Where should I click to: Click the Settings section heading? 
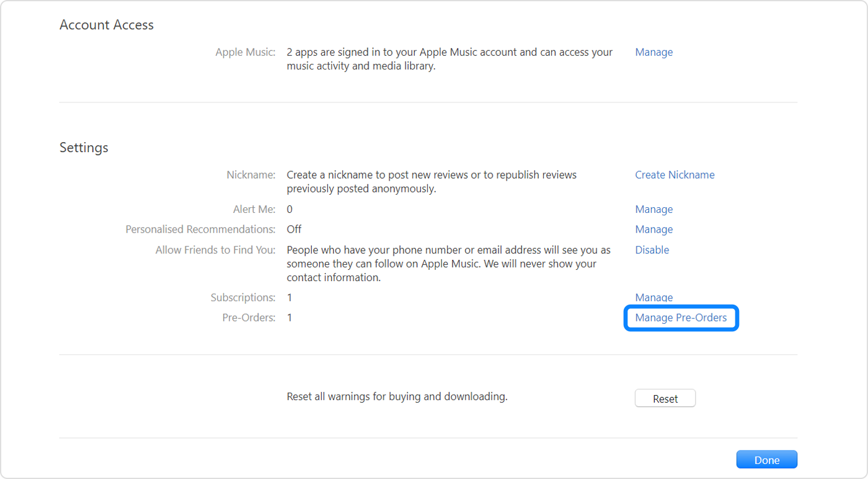[x=84, y=148]
